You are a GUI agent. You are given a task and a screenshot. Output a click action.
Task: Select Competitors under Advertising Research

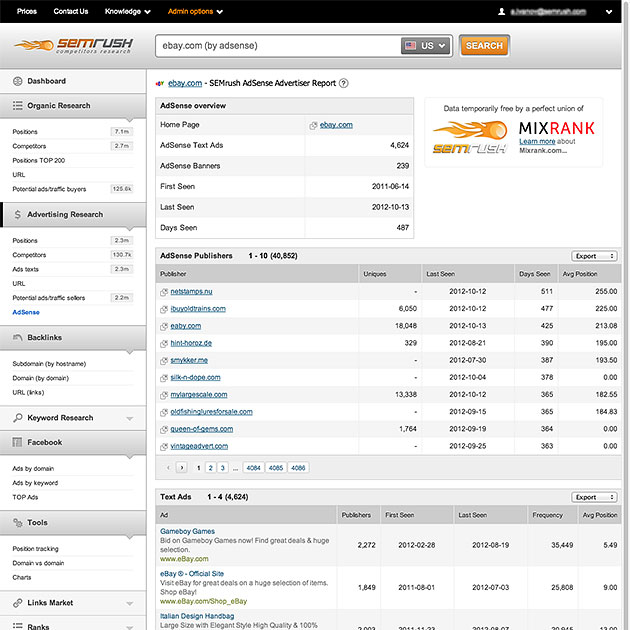tap(29, 255)
